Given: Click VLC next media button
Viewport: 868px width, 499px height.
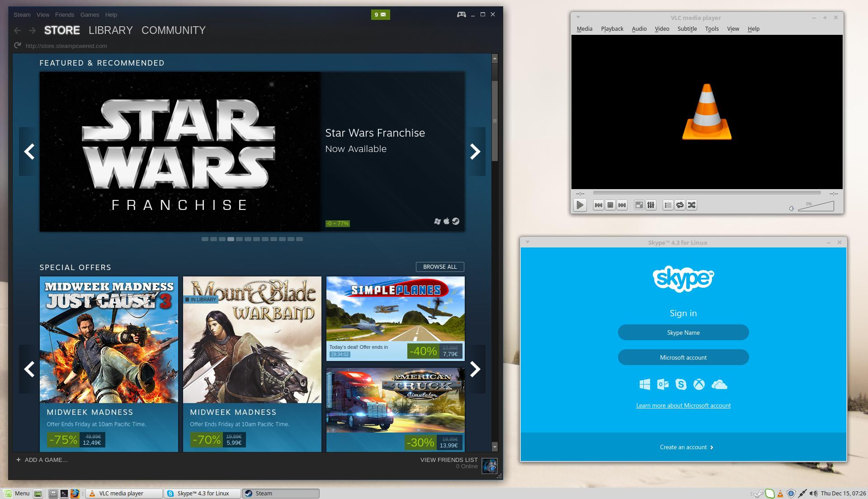Looking at the screenshot, I should click(x=622, y=205).
